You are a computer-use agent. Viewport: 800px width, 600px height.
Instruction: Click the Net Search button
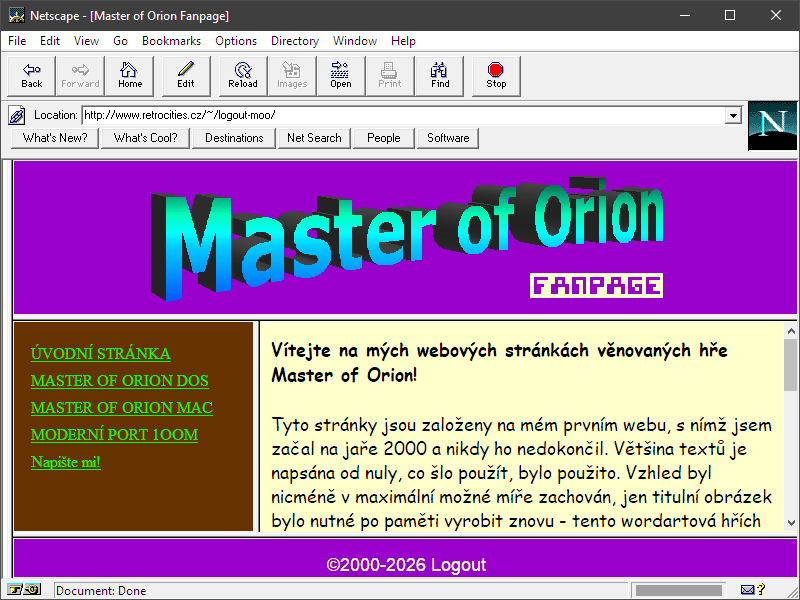click(314, 138)
